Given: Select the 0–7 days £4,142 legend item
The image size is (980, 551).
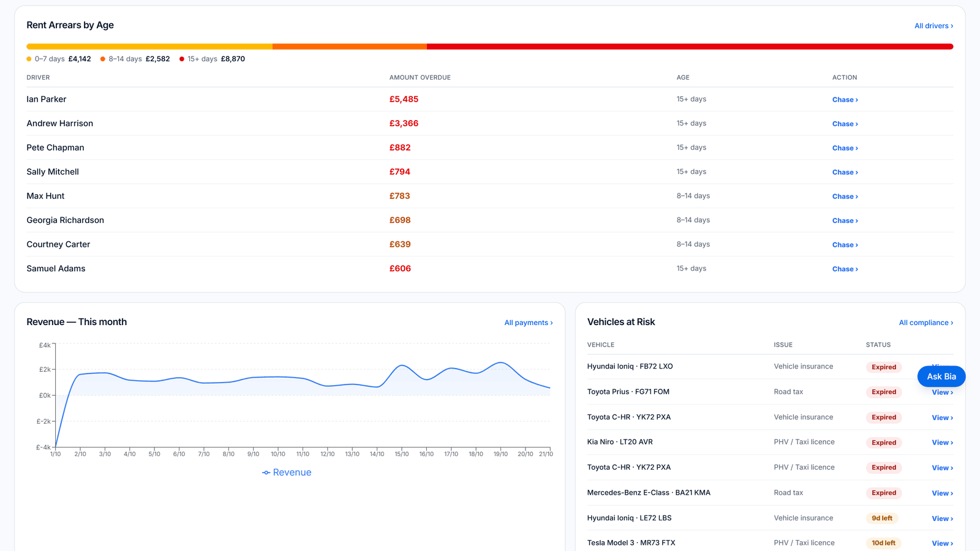Looking at the screenshot, I should tap(59, 59).
